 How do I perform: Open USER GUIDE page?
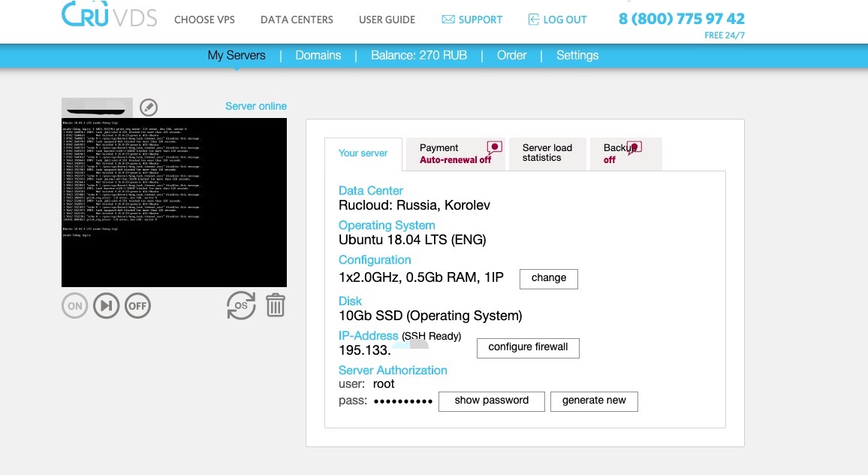(x=387, y=20)
